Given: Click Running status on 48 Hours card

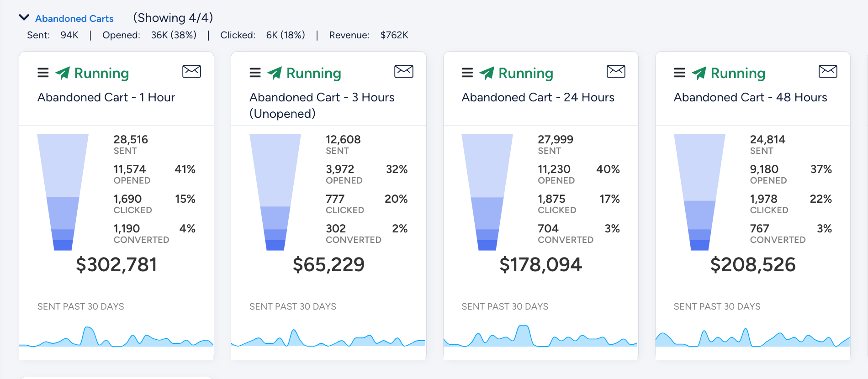Looking at the screenshot, I should [x=729, y=73].
